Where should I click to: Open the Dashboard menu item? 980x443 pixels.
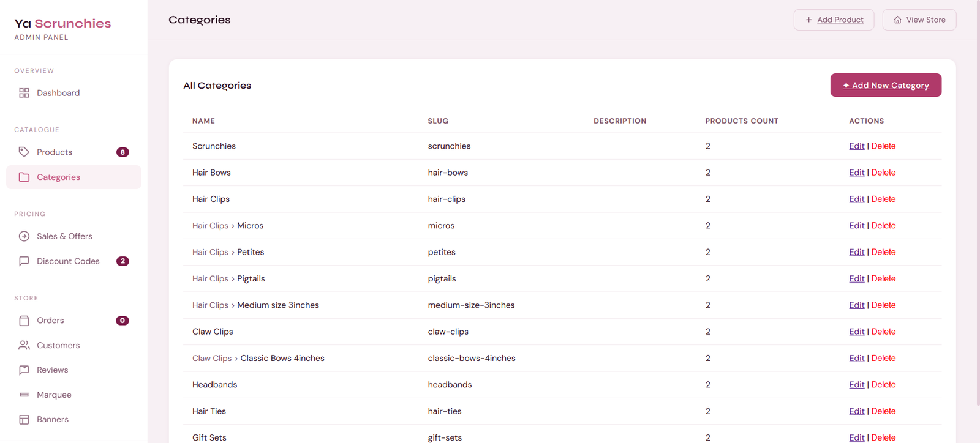click(73, 93)
